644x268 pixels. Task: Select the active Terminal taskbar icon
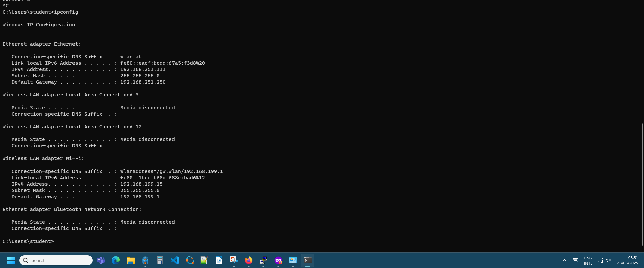308,260
